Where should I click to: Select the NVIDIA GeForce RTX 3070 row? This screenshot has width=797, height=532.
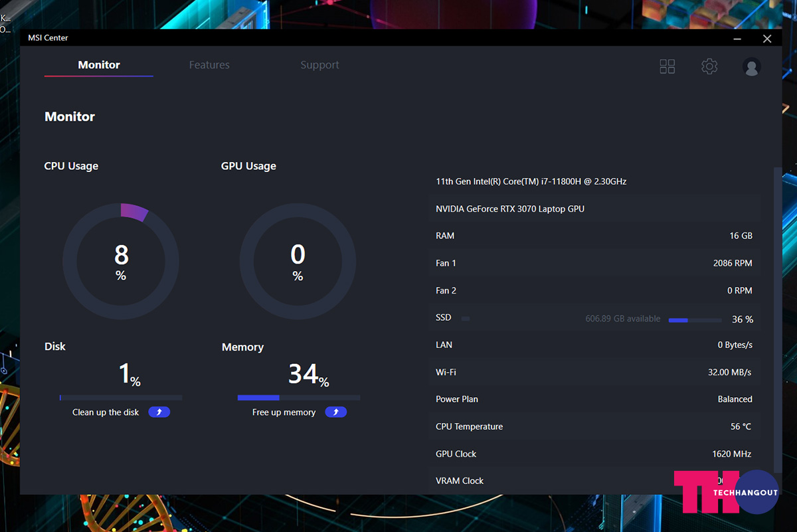pos(595,209)
